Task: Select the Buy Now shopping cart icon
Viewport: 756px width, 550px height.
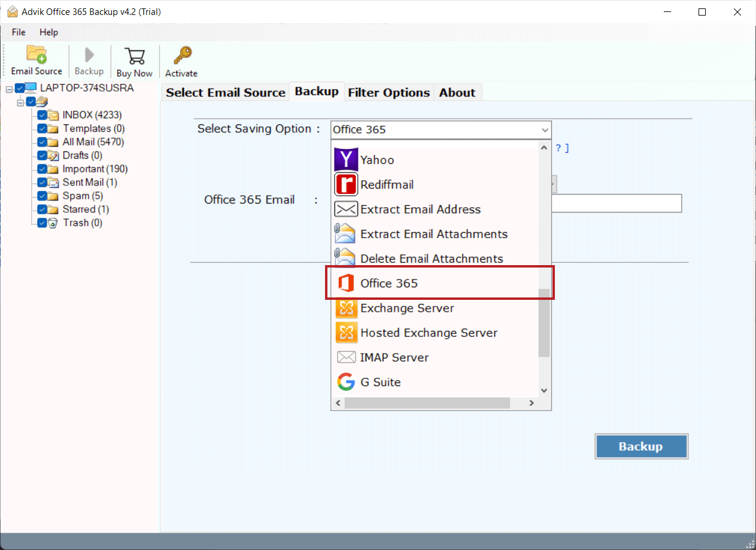Action: 134,60
